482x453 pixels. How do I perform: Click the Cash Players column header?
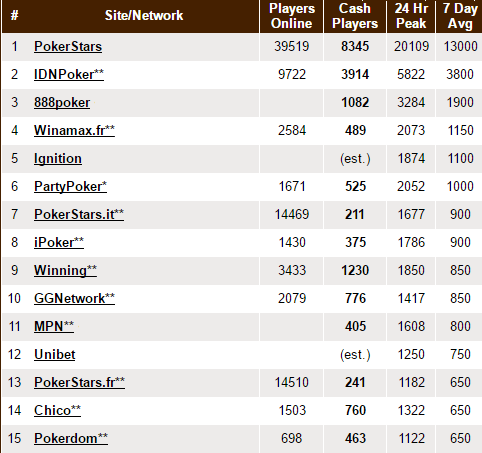pos(355,16)
